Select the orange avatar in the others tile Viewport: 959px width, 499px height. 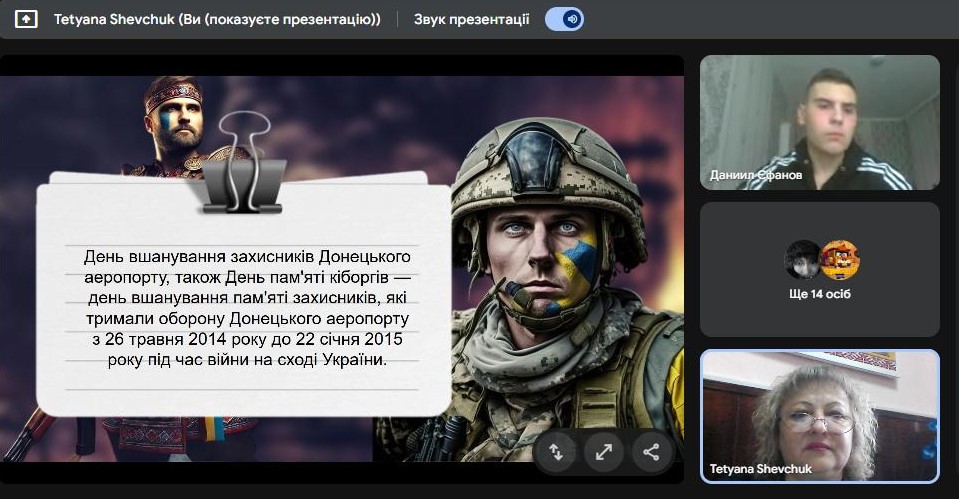coord(839,259)
